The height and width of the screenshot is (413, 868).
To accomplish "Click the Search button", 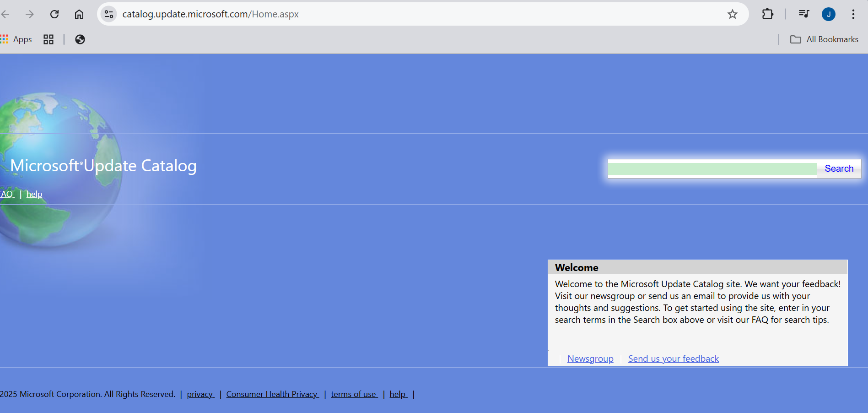I will pyautogui.click(x=839, y=168).
